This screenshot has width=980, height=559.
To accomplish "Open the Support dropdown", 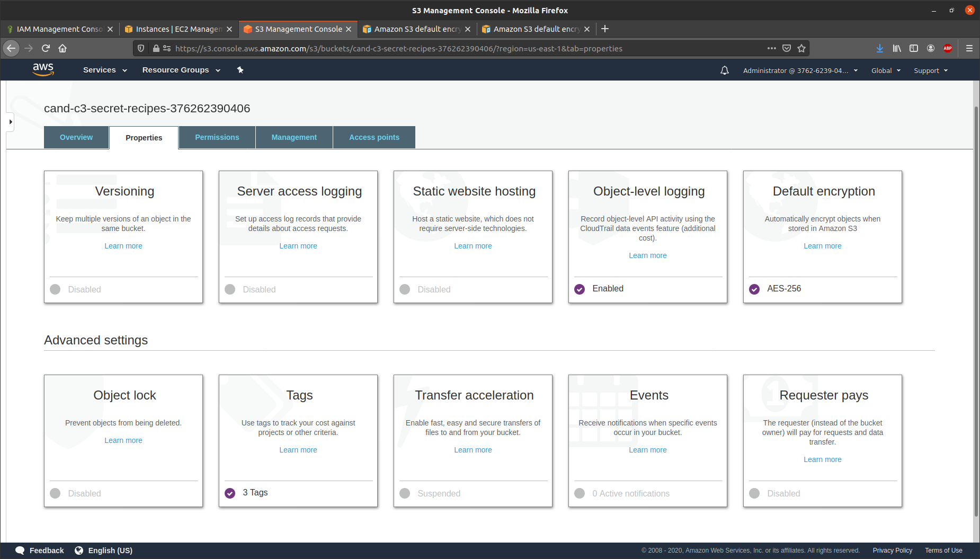I will tap(931, 70).
